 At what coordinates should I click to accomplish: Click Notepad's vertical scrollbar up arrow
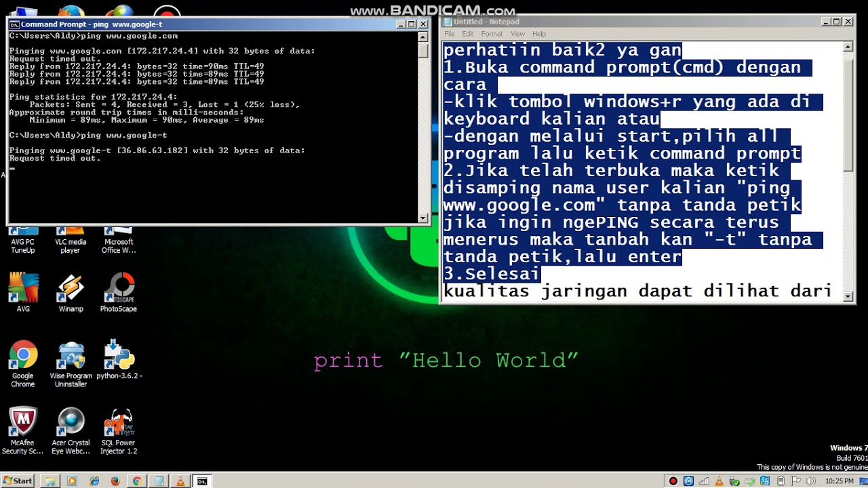coord(848,47)
